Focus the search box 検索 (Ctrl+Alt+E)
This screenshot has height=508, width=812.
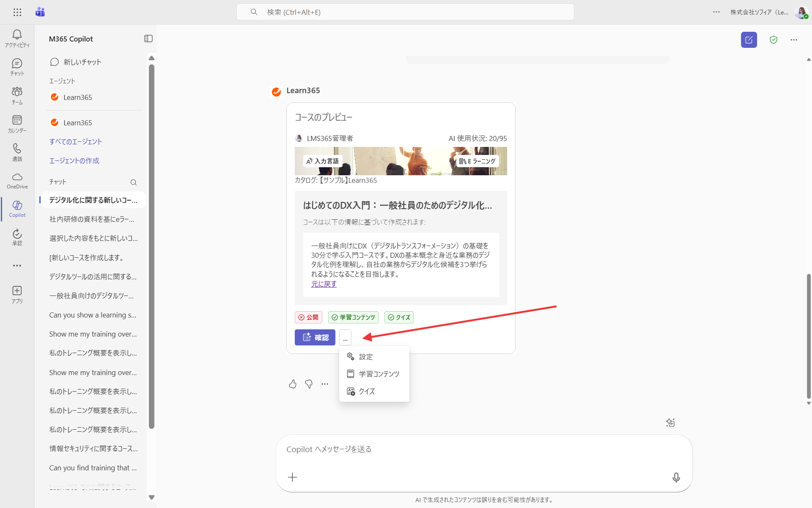click(x=405, y=12)
